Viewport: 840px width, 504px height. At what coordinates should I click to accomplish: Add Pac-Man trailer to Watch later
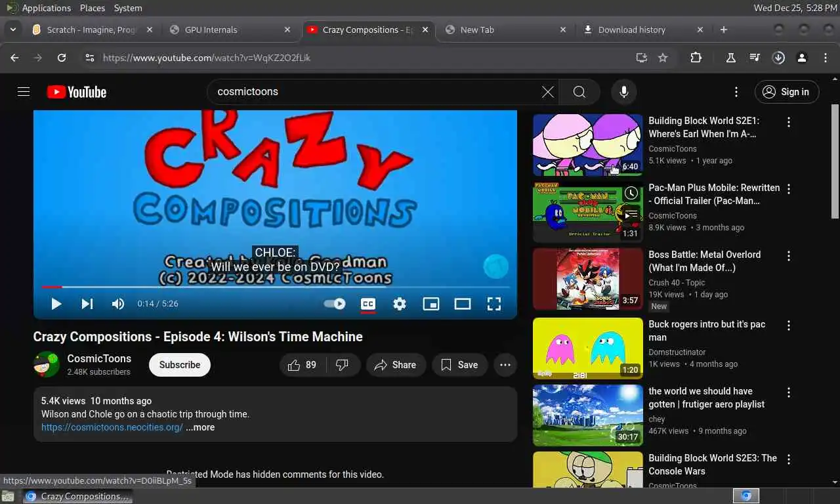click(x=631, y=194)
